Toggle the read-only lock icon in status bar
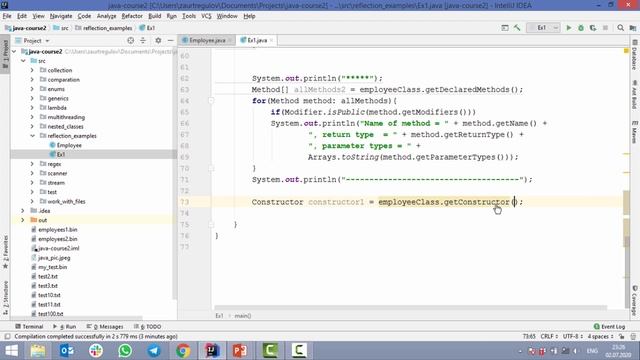 621,337
